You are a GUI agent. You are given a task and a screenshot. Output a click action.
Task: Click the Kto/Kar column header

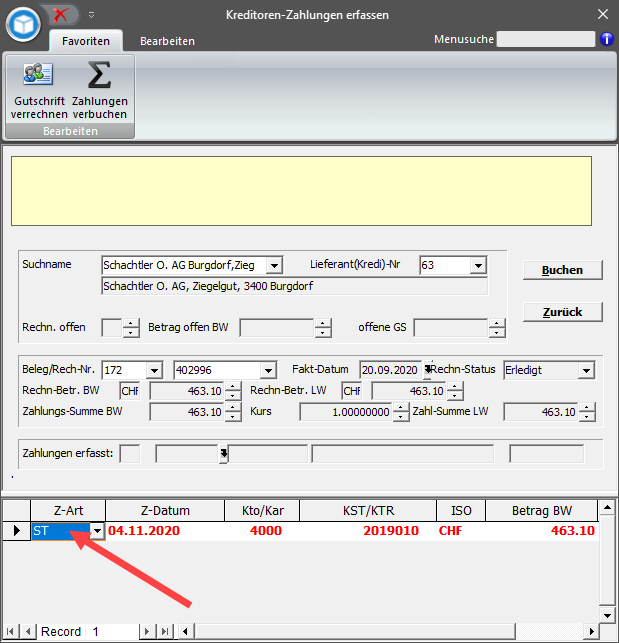[x=263, y=511]
